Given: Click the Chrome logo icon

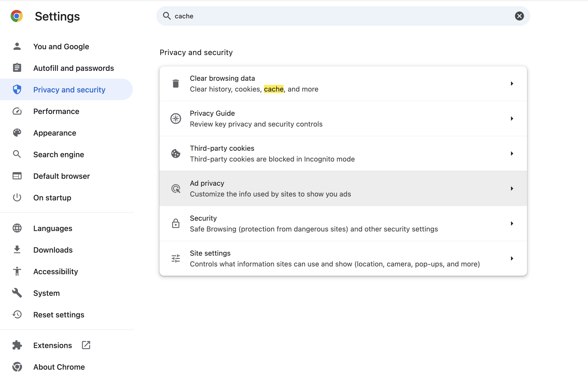Looking at the screenshot, I should (17, 16).
